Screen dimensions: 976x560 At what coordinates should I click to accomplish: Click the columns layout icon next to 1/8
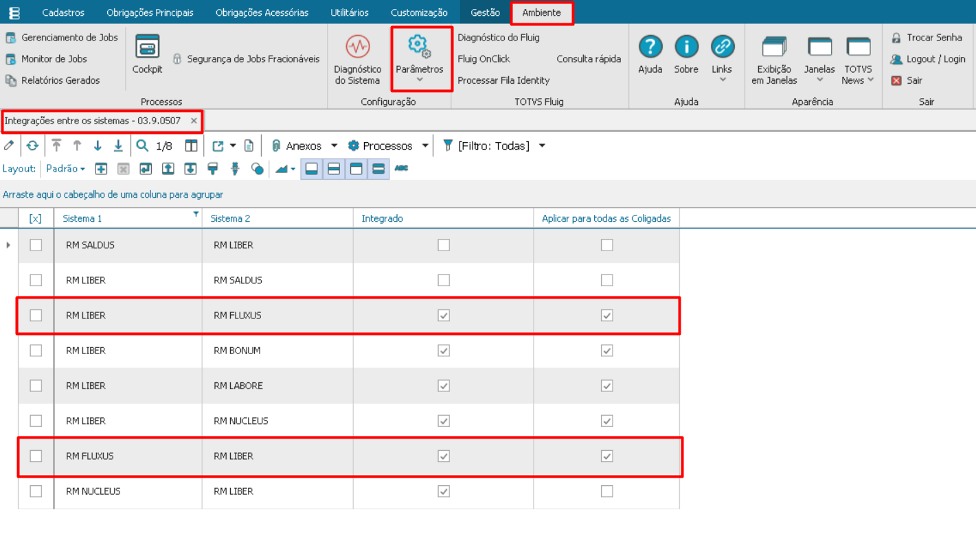click(x=191, y=145)
